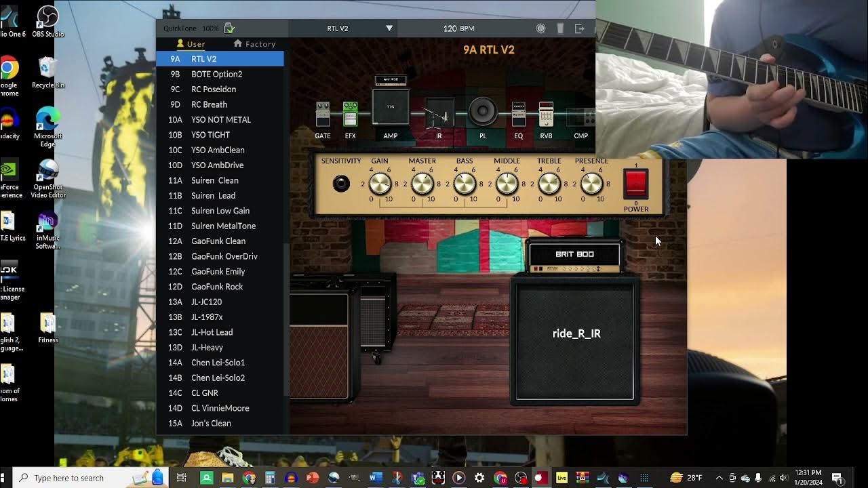868x488 pixels.
Task: Open the tuner icon in the top bar
Action: pos(540,28)
